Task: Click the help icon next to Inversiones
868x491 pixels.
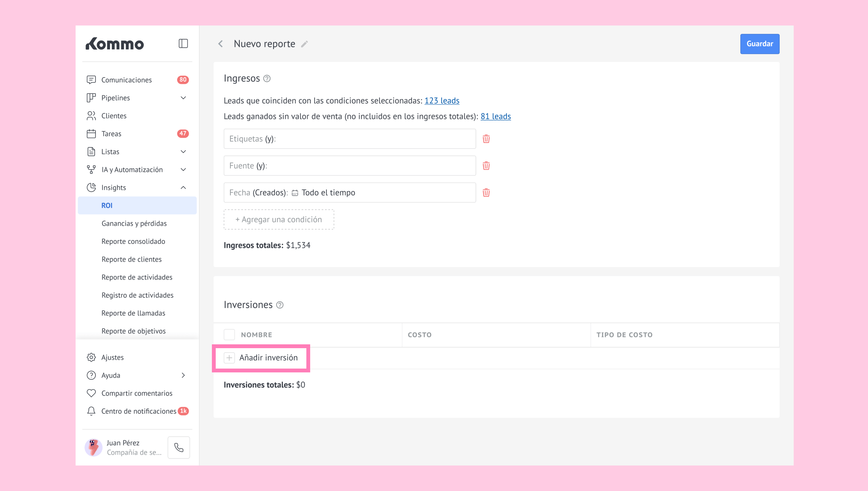Action: (x=280, y=305)
